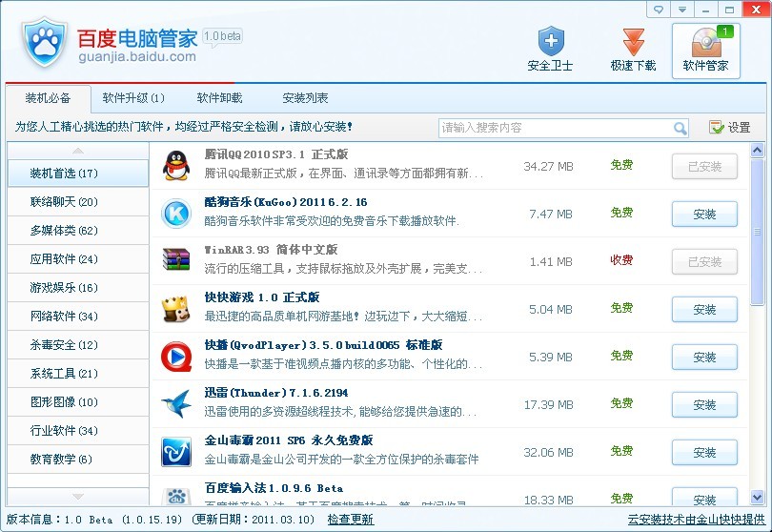
Task: Click the 迅雷 Thunder bird icon
Action: click(175, 404)
